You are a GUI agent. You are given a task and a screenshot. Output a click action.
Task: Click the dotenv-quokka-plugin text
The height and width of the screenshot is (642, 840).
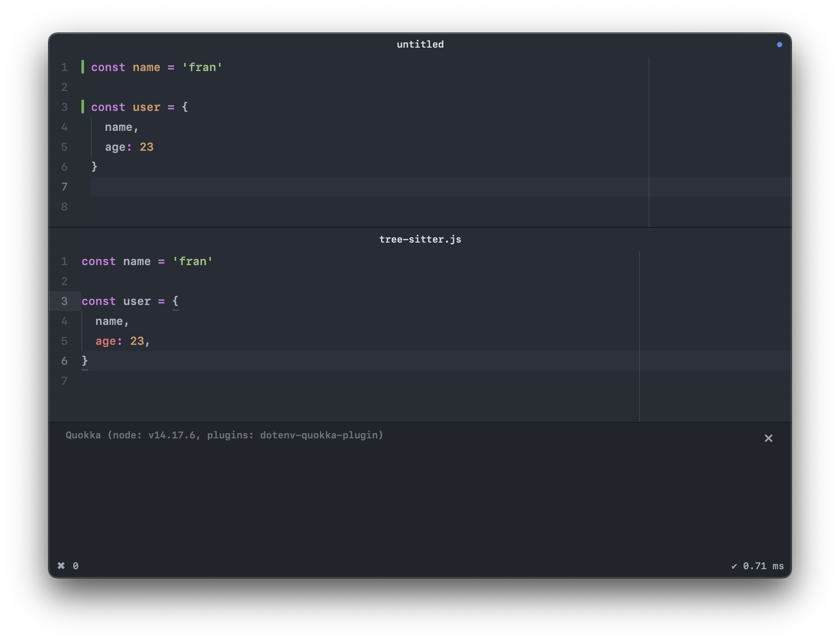(321, 435)
